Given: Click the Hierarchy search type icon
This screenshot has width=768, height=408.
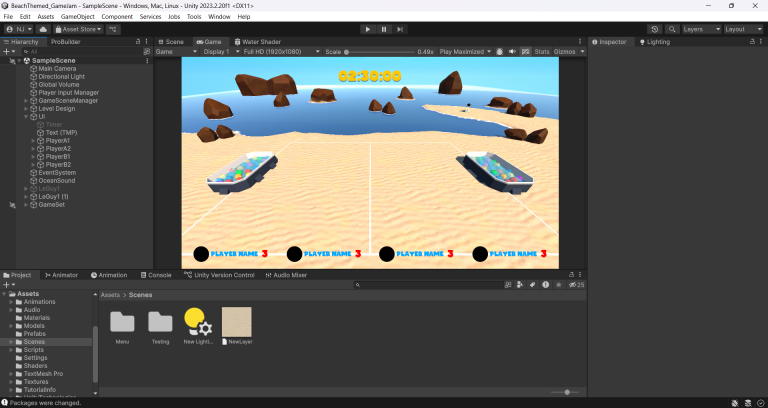Looking at the screenshot, I should coord(146,51).
